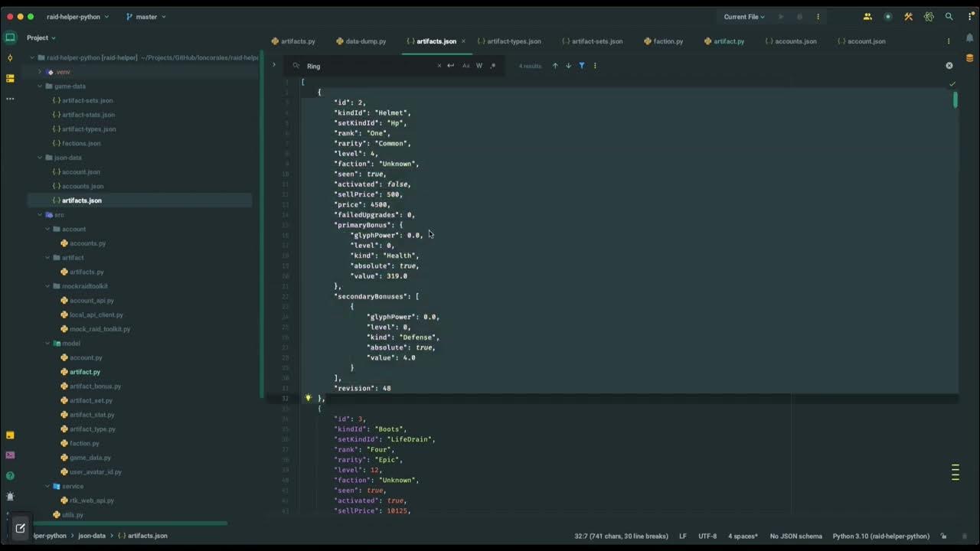Viewport: 980px width, 551px height.
Task: Jump to previous search occurrence arrow
Action: [555, 66]
